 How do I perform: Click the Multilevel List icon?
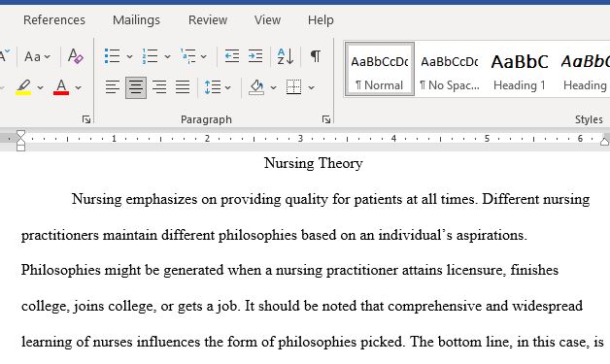pyautogui.click(x=187, y=56)
